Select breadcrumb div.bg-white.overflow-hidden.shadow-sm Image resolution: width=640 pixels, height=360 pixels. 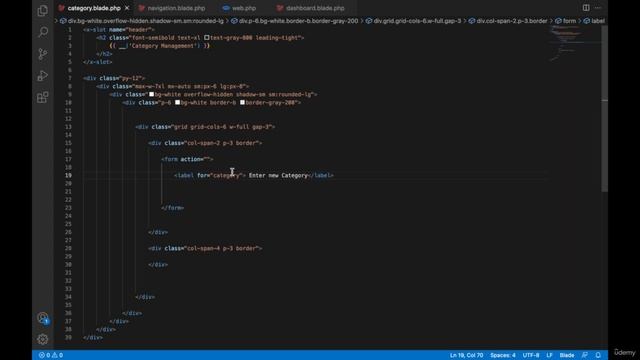[x=141, y=21]
